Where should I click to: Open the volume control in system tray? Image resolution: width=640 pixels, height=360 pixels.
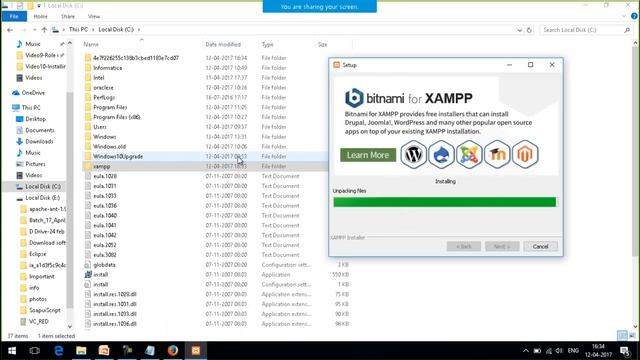559,351
